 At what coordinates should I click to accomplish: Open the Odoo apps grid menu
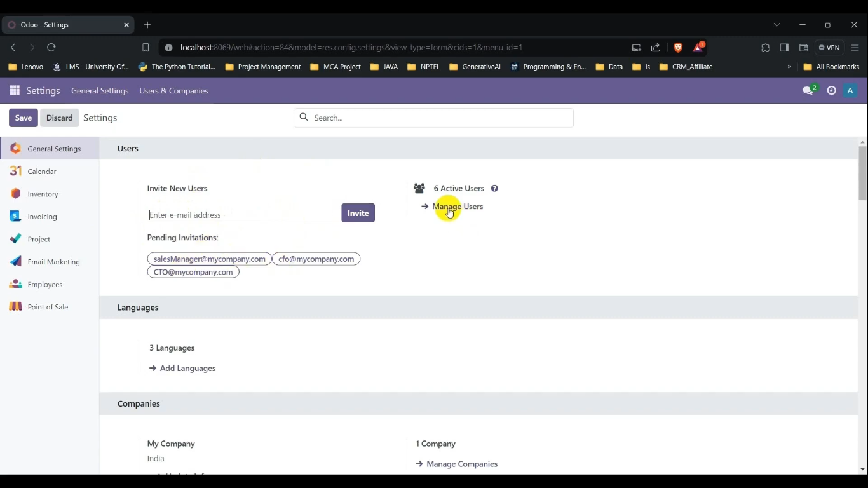(x=15, y=91)
